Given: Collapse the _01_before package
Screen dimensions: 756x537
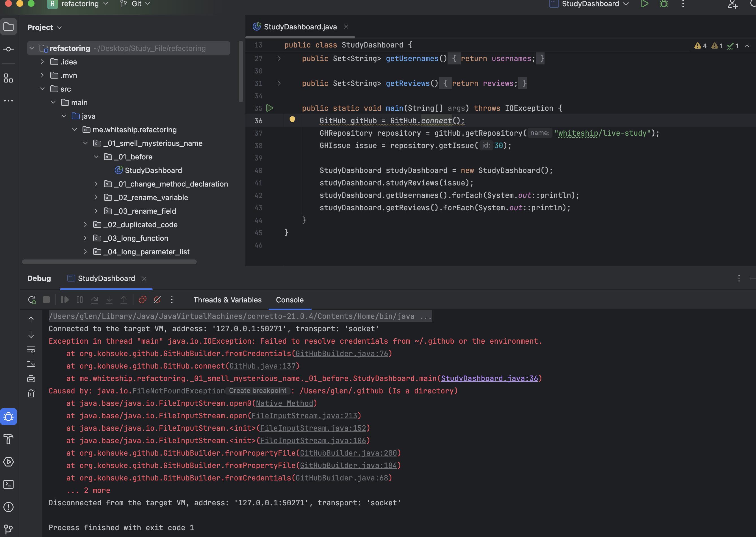Looking at the screenshot, I should coord(96,157).
